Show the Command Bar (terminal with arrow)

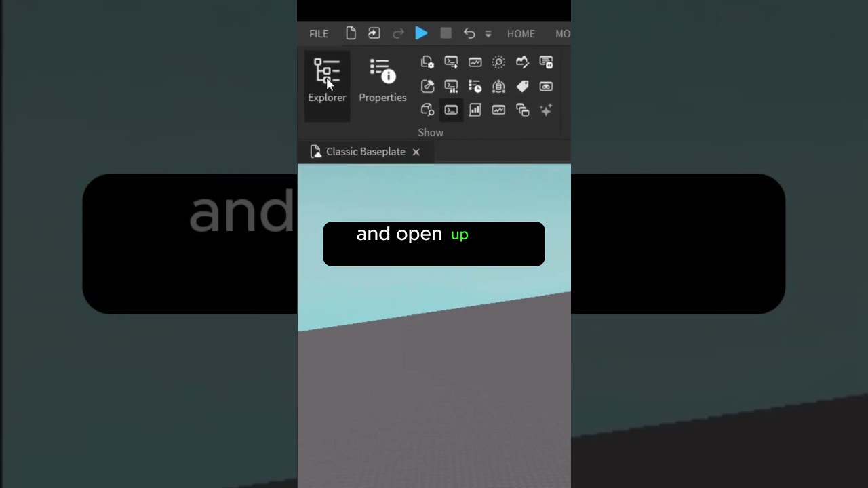point(451,62)
